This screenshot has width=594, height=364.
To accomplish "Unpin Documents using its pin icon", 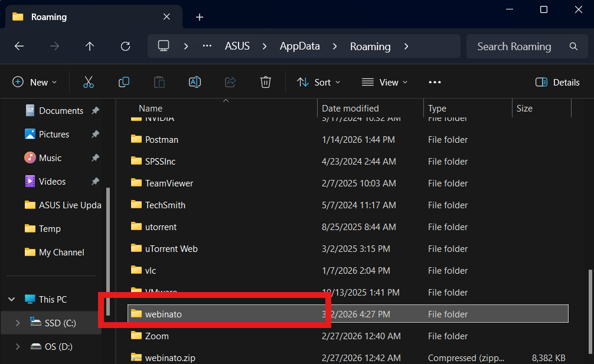I will click(96, 110).
